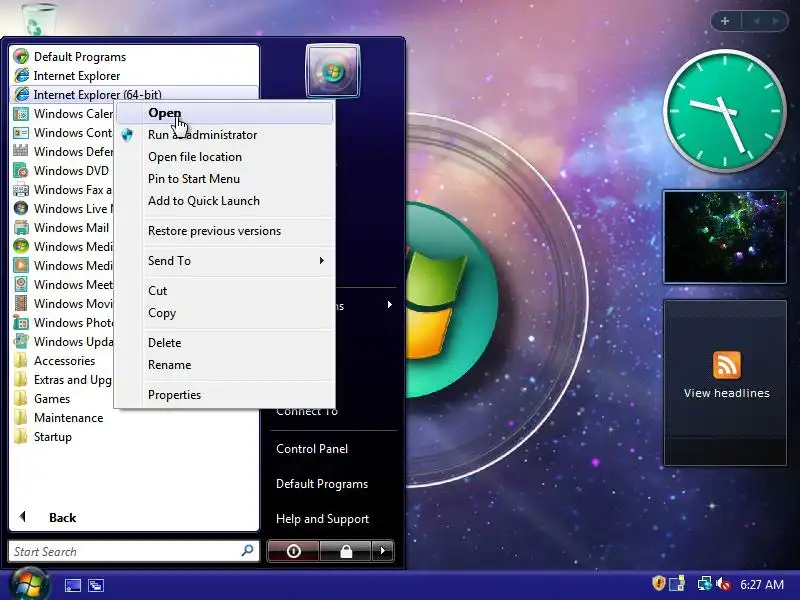Click the power button in Start menu
This screenshot has width=800, height=600.
[x=293, y=551]
